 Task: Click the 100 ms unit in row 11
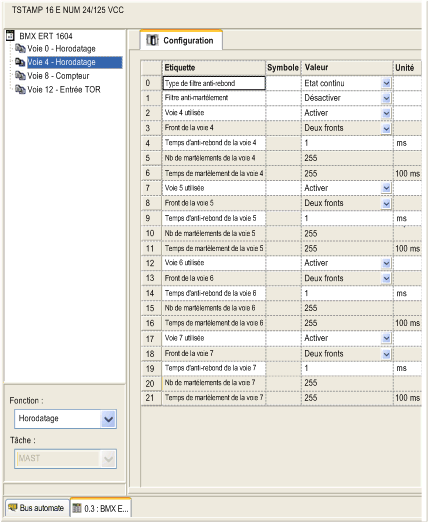407,248
